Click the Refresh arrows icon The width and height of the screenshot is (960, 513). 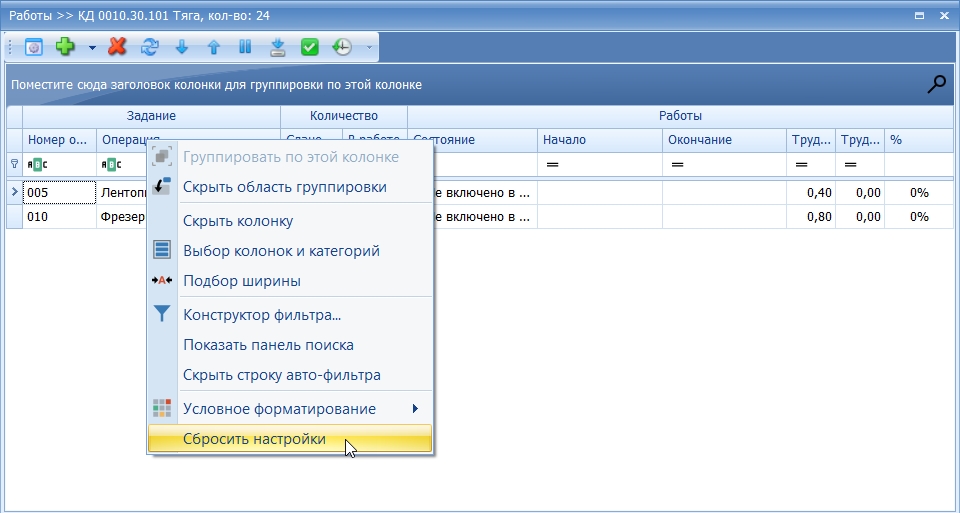pos(149,47)
